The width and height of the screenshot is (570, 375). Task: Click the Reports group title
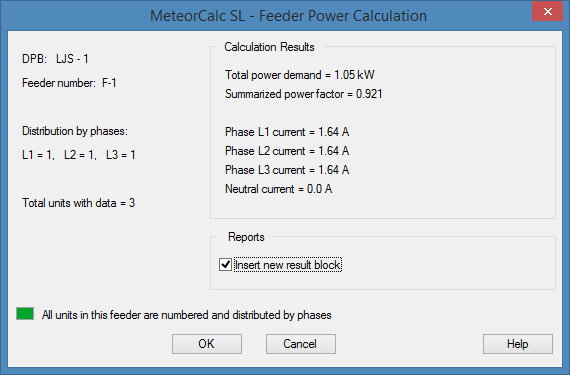tap(246, 237)
